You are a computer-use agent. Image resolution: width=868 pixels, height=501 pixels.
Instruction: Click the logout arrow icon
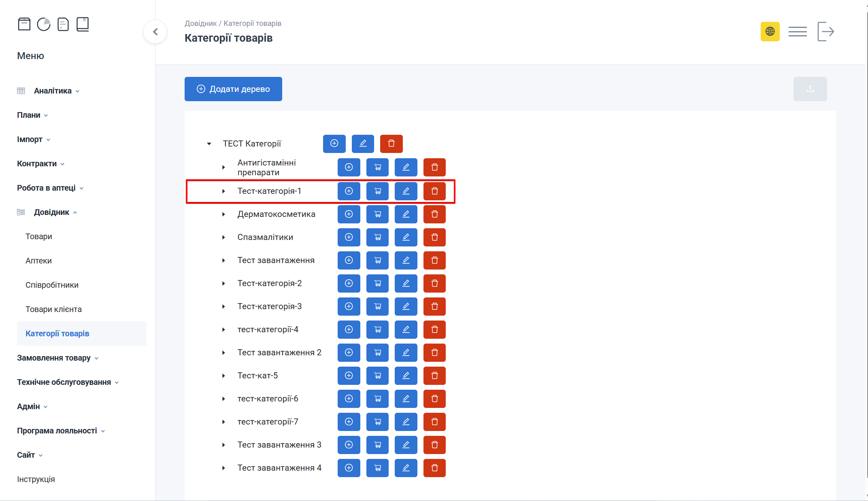[825, 32]
